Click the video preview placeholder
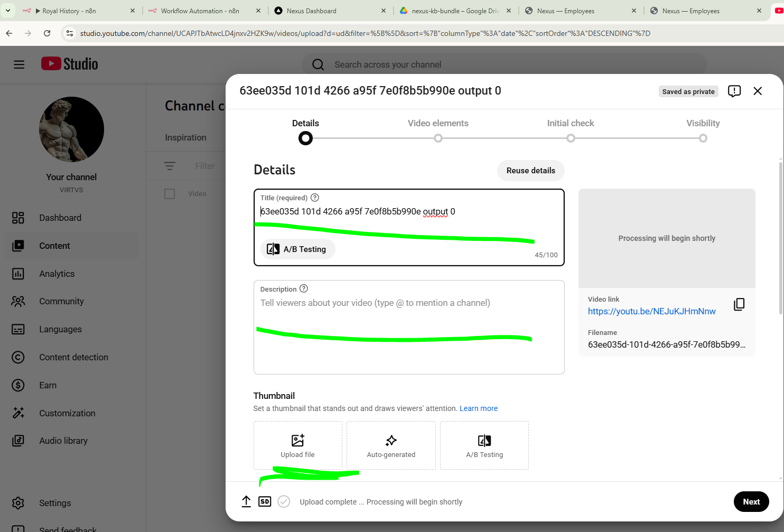The width and height of the screenshot is (784, 532). [667, 238]
